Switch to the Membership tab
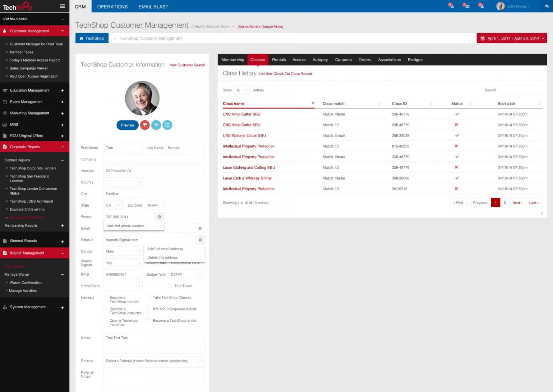 233,60
